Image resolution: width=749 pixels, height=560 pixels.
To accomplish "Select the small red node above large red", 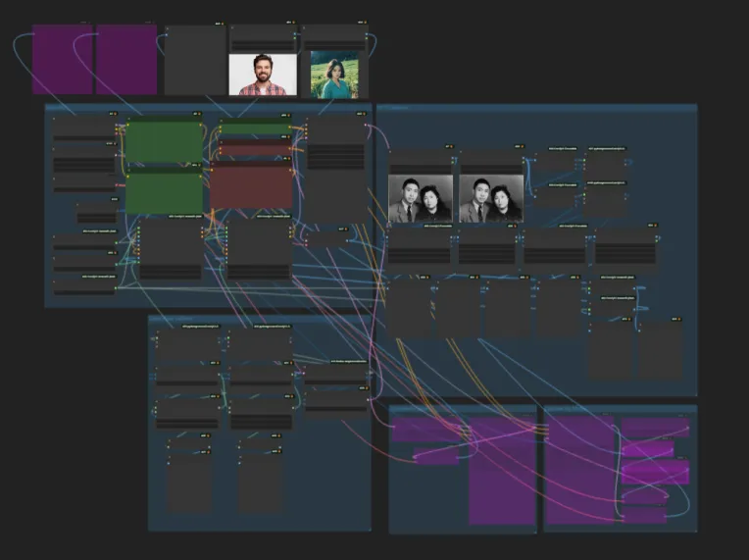I will [x=253, y=150].
